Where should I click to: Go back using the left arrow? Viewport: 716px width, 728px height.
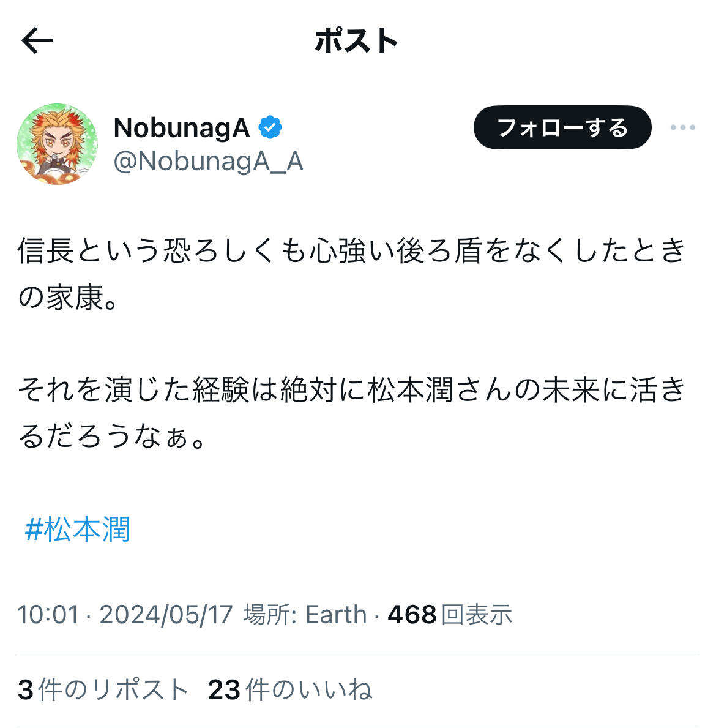pos(37,41)
